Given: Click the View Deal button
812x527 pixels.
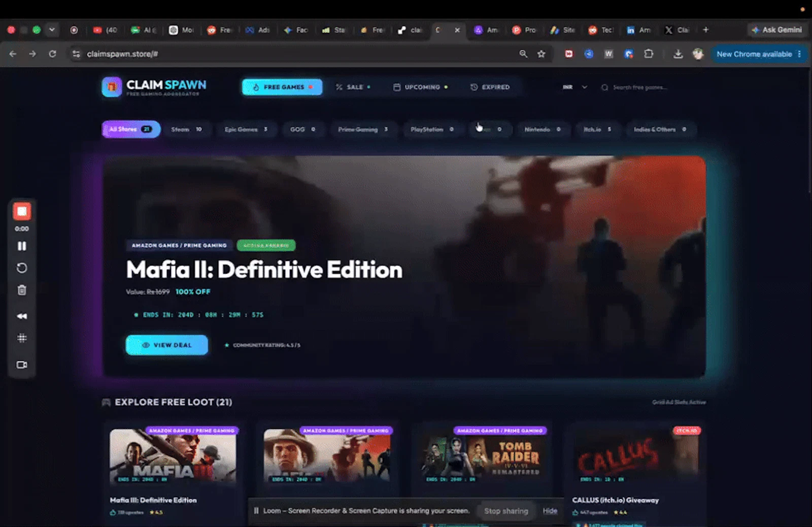Looking at the screenshot, I should click(x=167, y=345).
